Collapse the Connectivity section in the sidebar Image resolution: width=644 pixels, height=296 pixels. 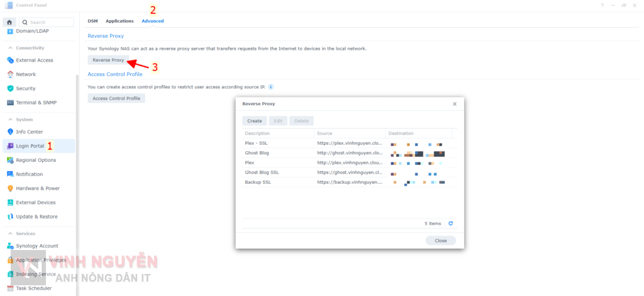(x=10, y=48)
